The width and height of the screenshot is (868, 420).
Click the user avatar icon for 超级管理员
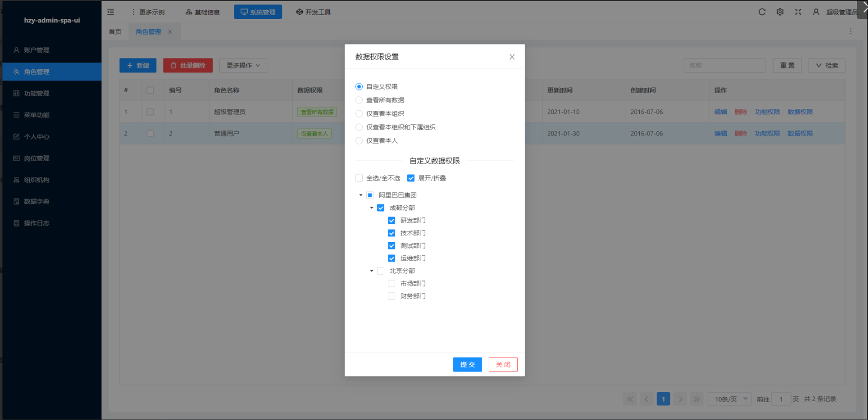pyautogui.click(x=816, y=12)
